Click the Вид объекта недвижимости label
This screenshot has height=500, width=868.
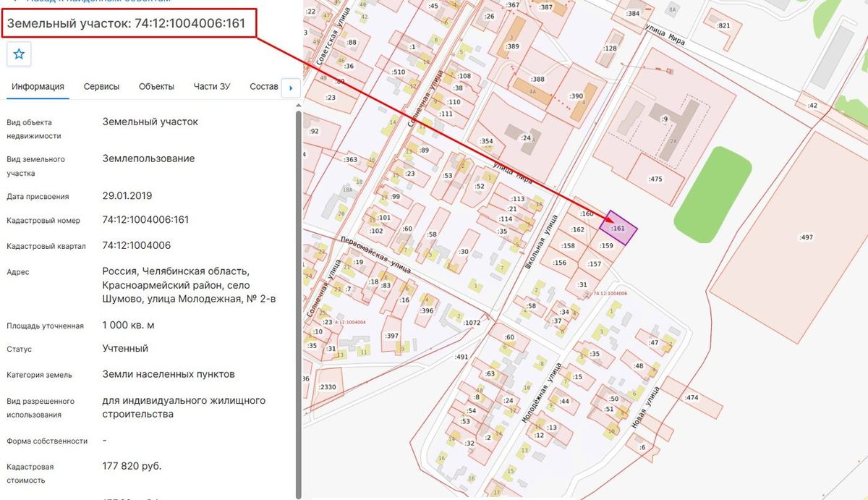point(33,129)
